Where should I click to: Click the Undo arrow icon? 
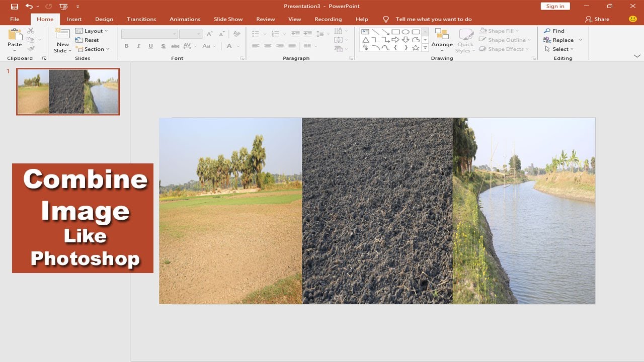[x=29, y=7]
